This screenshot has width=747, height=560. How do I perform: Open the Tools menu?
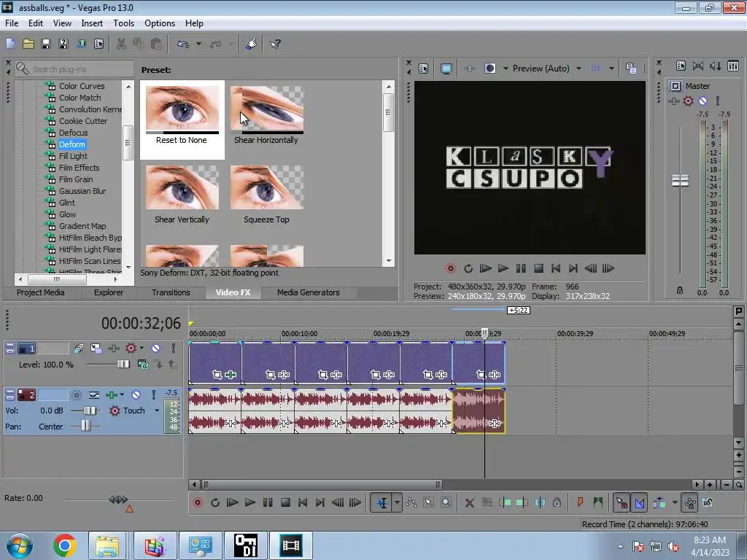(123, 23)
